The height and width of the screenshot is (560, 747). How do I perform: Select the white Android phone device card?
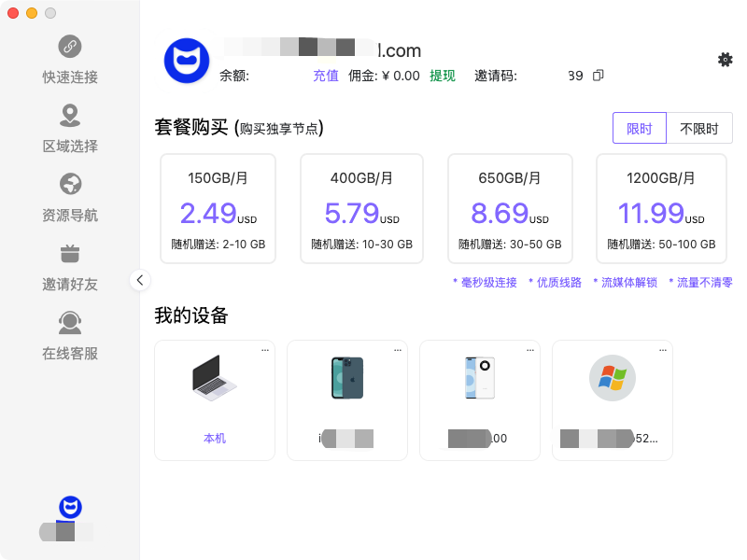pyautogui.click(x=480, y=399)
